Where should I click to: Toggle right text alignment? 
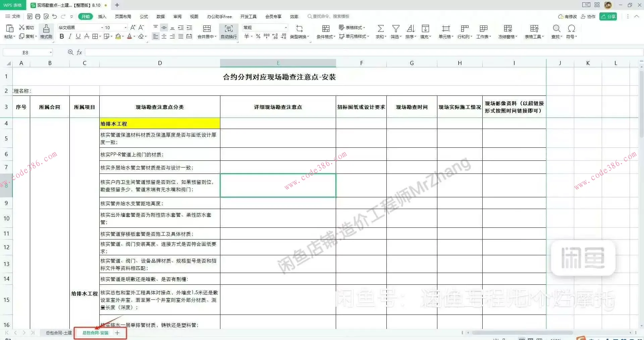click(x=172, y=37)
